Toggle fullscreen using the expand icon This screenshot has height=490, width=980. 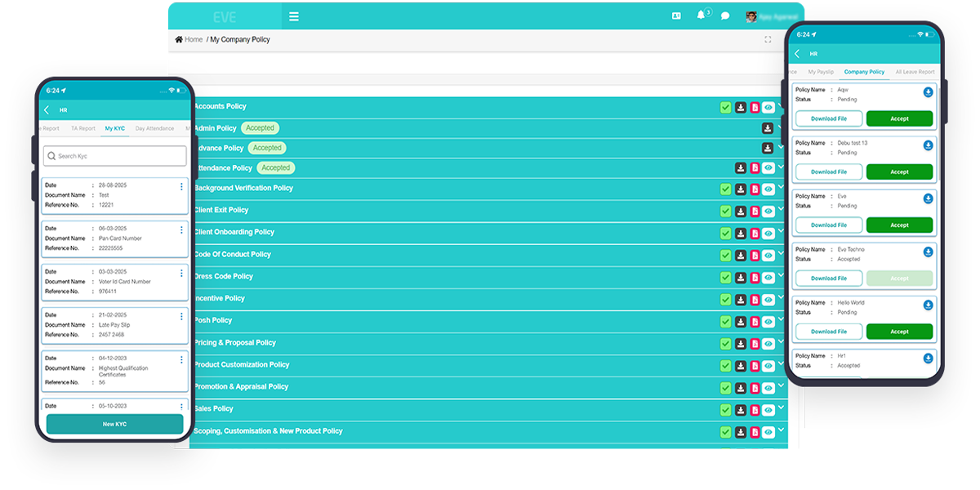click(x=768, y=39)
